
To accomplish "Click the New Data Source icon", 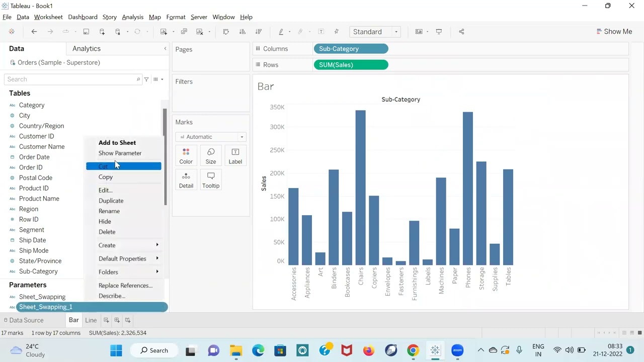I will tap(102, 32).
